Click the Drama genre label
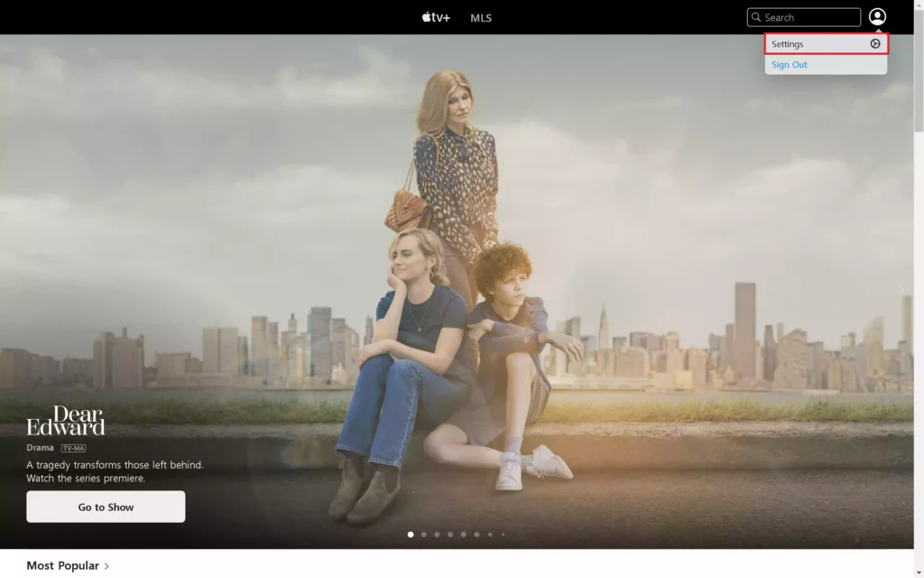The height and width of the screenshot is (578, 924). pos(40,448)
